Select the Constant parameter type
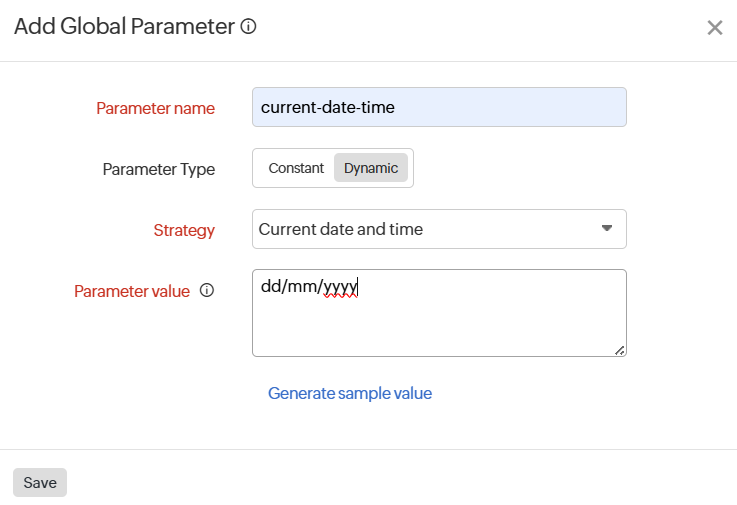Screen dimensions: 737x505 tap(296, 168)
